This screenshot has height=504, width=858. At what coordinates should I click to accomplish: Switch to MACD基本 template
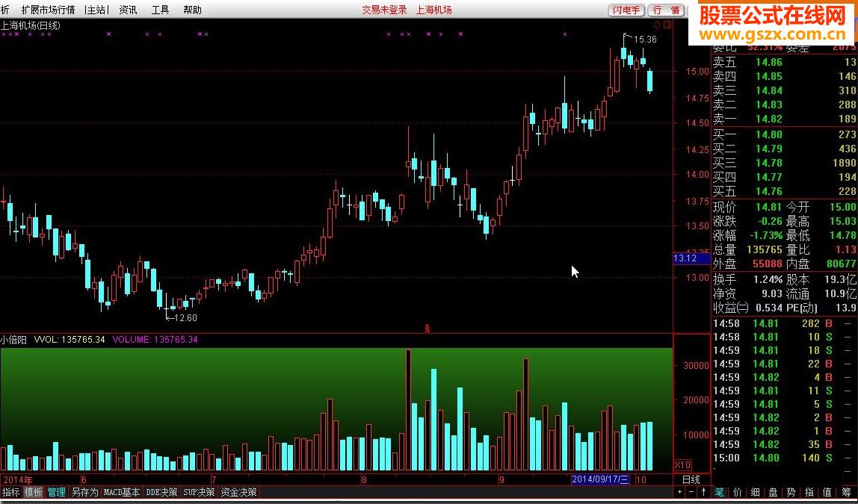[x=122, y=493]
